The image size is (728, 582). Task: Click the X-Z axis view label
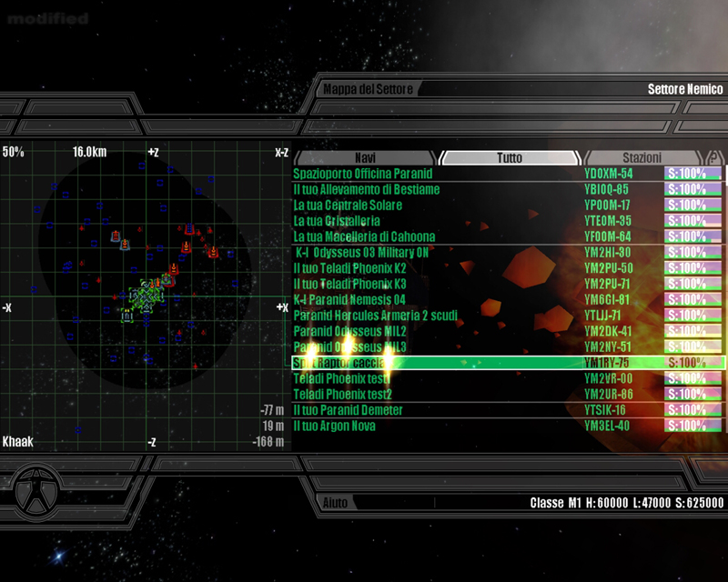[x=281, y=153]
